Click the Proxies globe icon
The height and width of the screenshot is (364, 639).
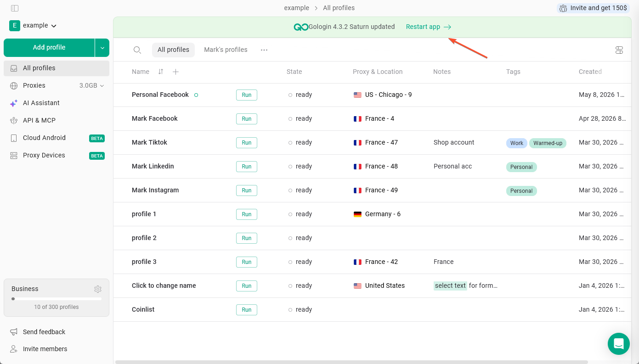pos(14,85)
